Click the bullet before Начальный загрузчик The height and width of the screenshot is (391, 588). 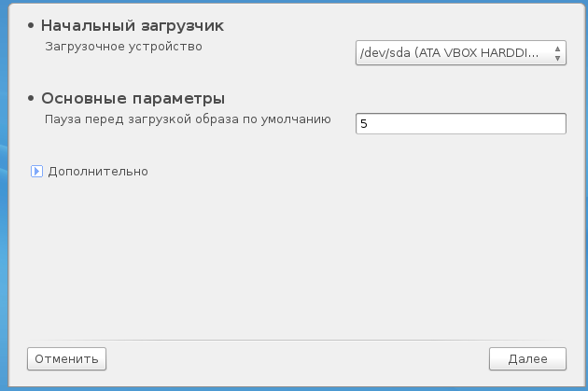(33, 26)
